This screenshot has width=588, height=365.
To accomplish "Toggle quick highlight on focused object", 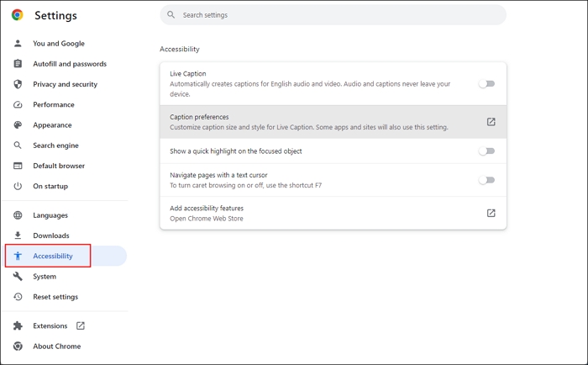I will click(486, 151).
